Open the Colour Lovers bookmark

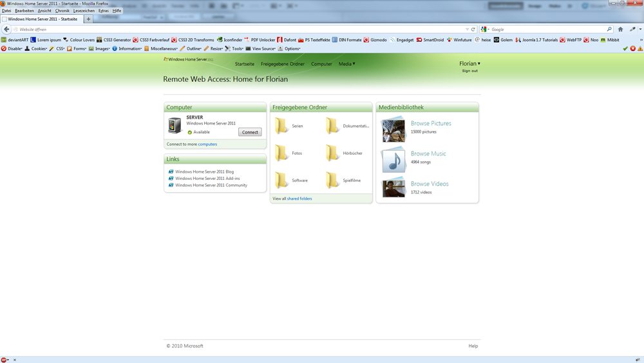pos(79,40)
